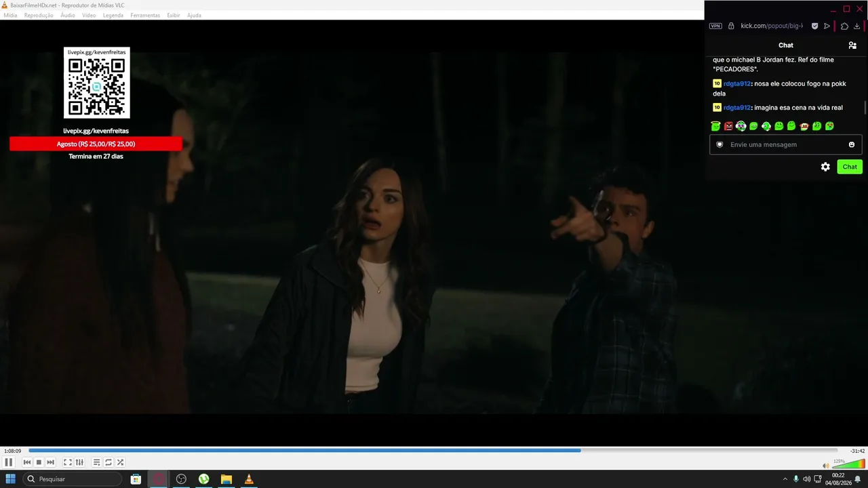
Task: Click the chat scrollbar thumb
Action: click(x=865, y=107)
